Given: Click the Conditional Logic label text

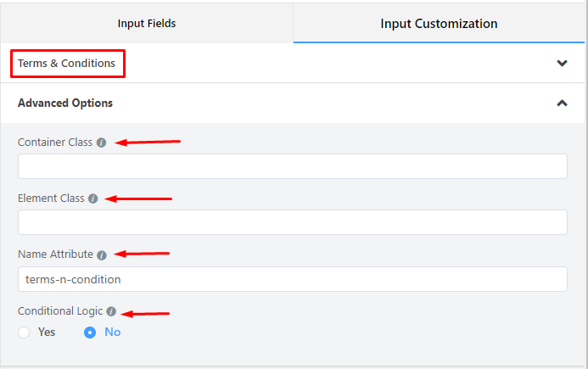Looking at the screenshot, I should (60, 311).
